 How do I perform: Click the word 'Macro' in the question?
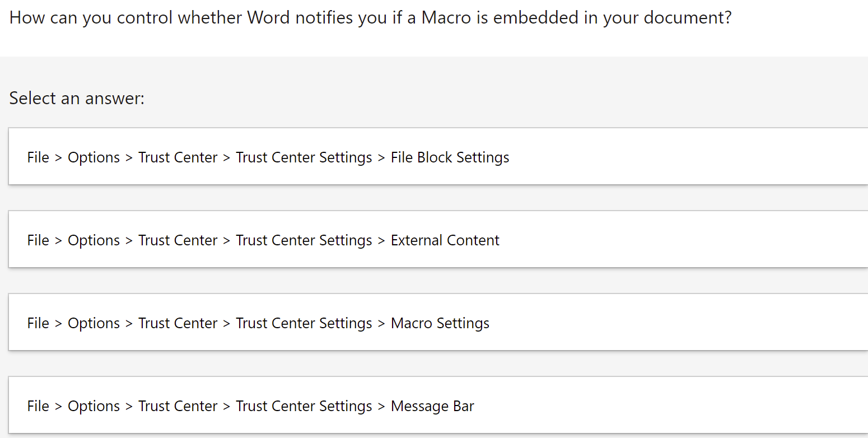[446, 18]
